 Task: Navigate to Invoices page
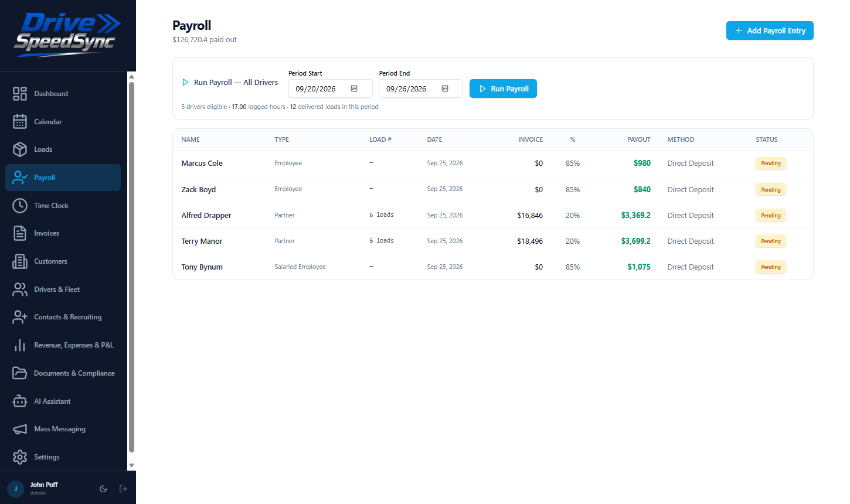click(x=63, y=233)
